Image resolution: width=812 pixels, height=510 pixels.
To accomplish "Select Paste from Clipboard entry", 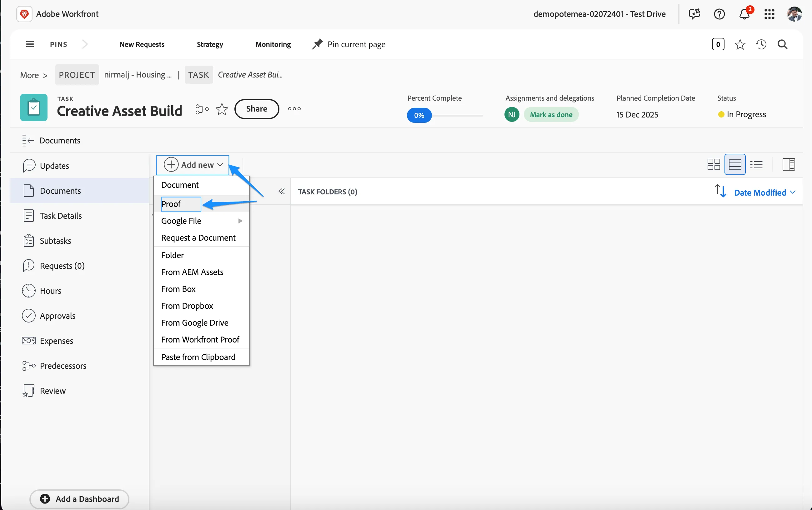I will tap(202, 357).
